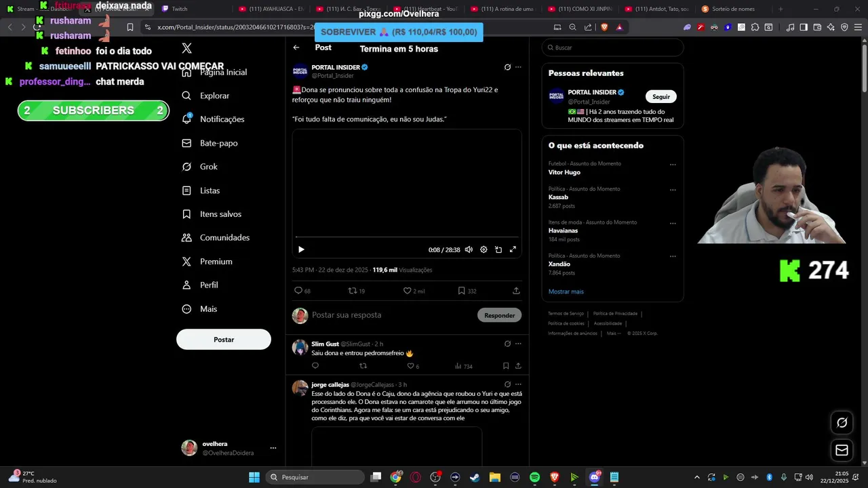Open Perfil in the sidebar

coord(200,285)
